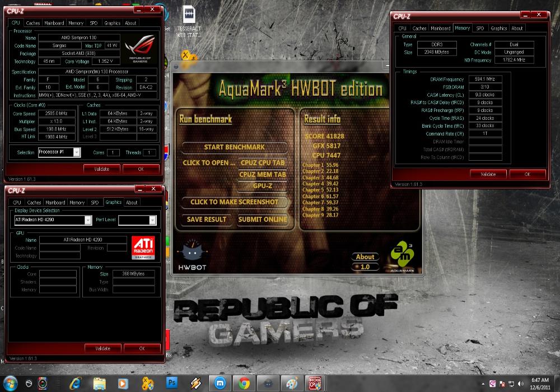
Task: Open Windows Explorer folder icon in taskbar
Action: [x=99, y=384]
